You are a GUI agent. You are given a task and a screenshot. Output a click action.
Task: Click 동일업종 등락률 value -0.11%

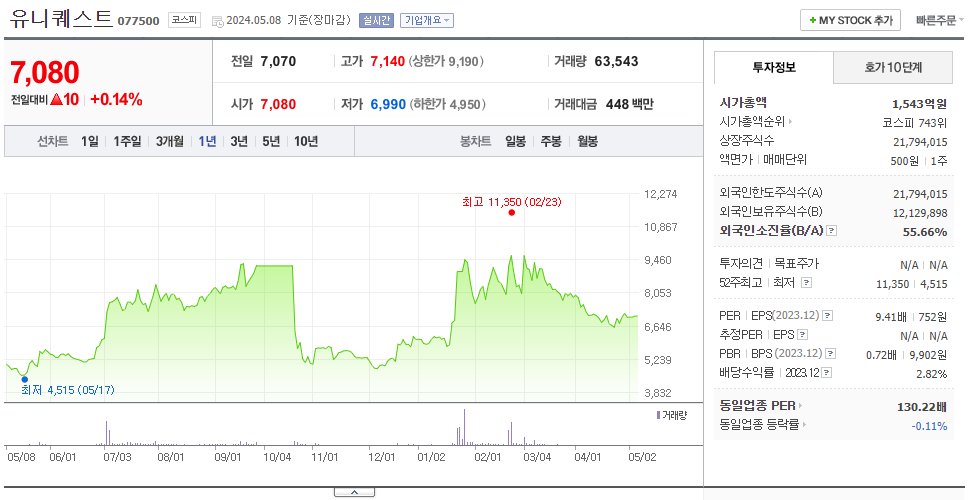pos(929,425)
